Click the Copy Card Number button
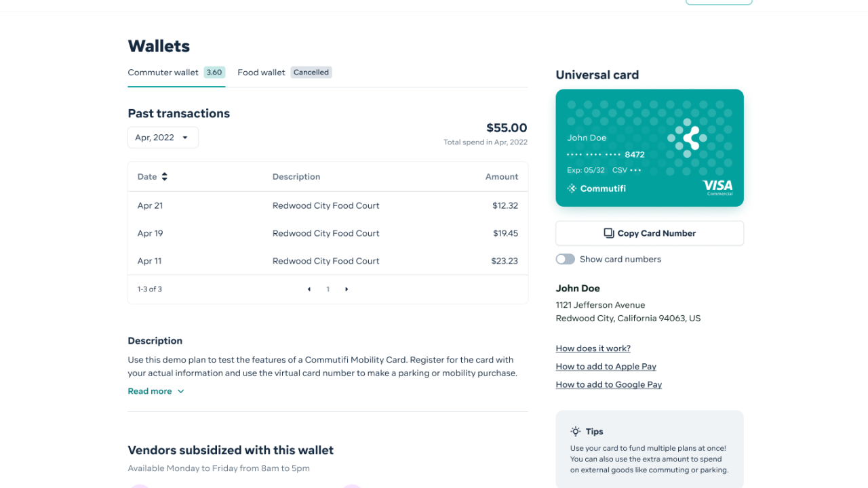This screenshot has width=868, height=488. click(649, 232)
